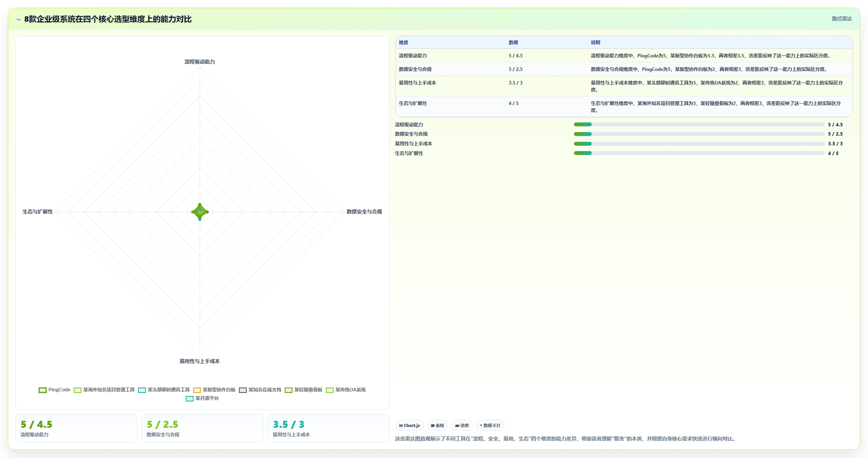
Task: Open the 3.5 / 3 易用性与上手成本 data card
Action: [328, 428]
